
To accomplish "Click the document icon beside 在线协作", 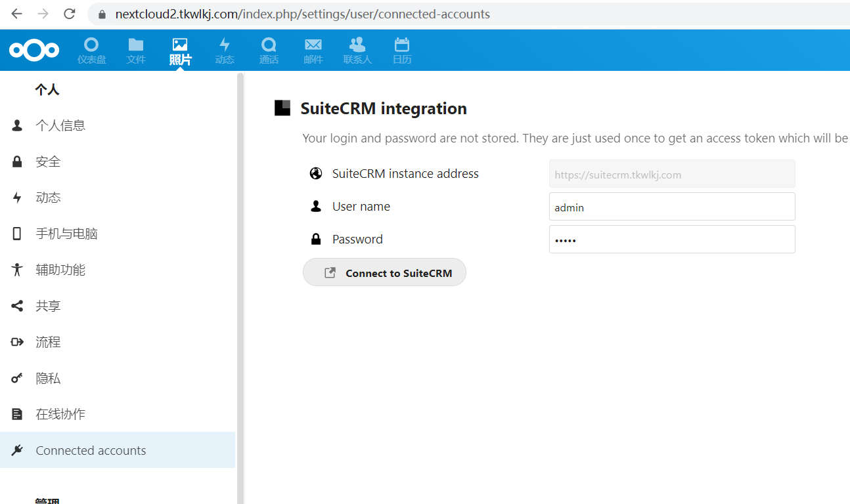I will pyautogui.click(x=17, y=414).
